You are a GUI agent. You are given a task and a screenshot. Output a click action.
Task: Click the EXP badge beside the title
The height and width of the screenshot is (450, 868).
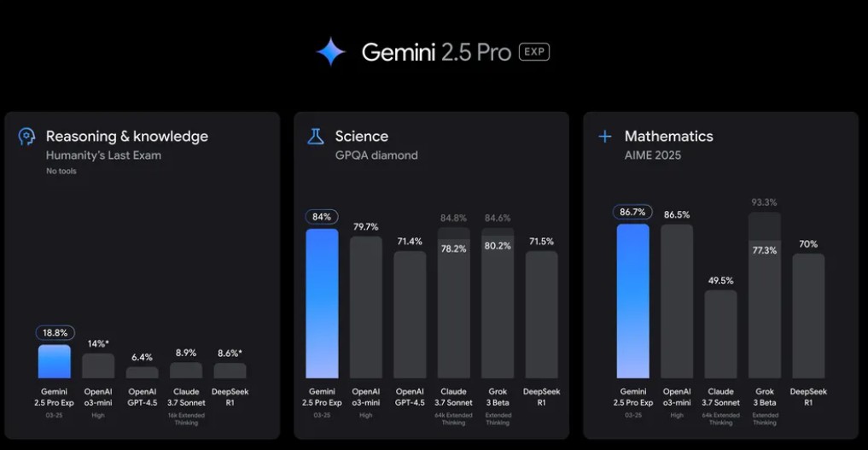point(534,52)
